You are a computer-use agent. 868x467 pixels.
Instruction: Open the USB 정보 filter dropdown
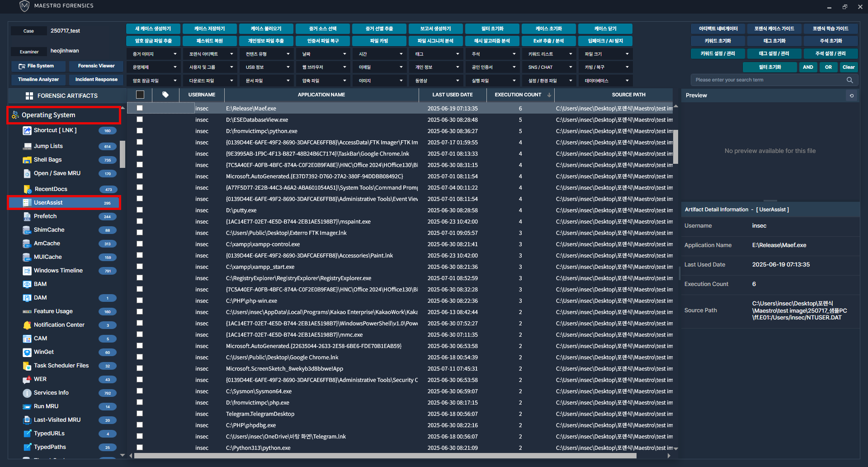coord(267,67)
